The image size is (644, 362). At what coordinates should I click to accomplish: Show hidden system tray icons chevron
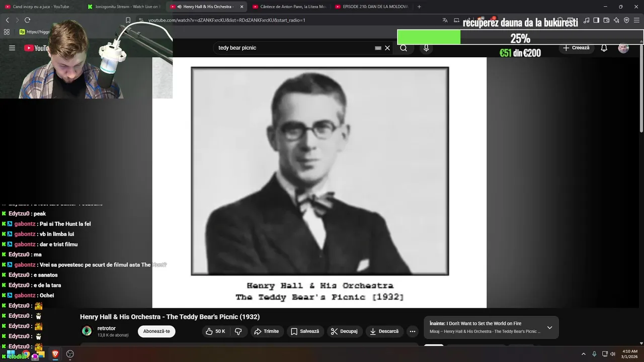point(584,354)
